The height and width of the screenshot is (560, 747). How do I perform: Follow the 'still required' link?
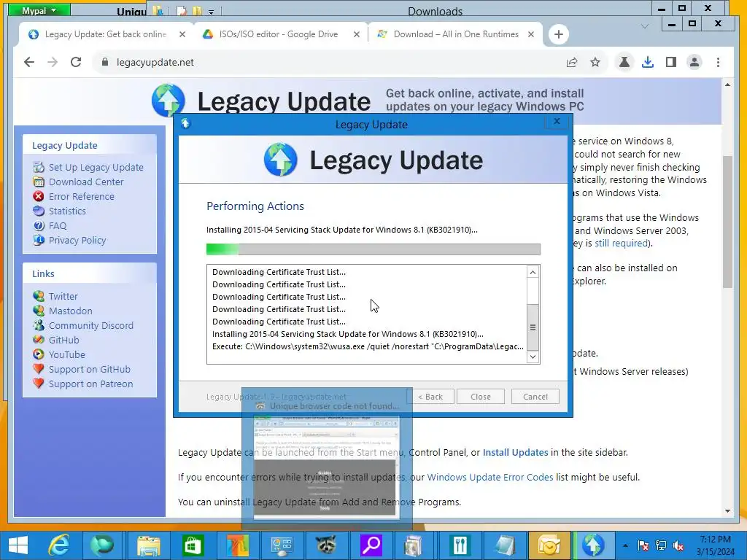pos(622,244)
